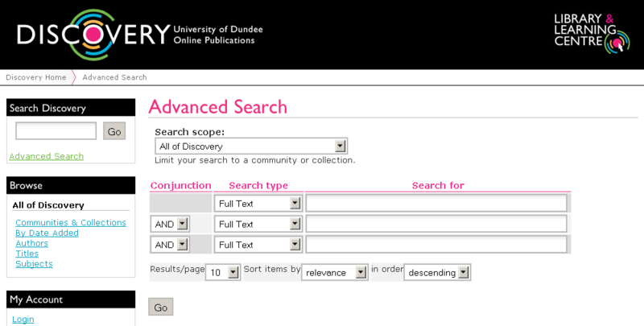Image resolution: width=644 pixels, height=326 pixels.
Task: Click the Discovery Home breadcrumb
Action: pyautogui.click(x=36, y=77)
